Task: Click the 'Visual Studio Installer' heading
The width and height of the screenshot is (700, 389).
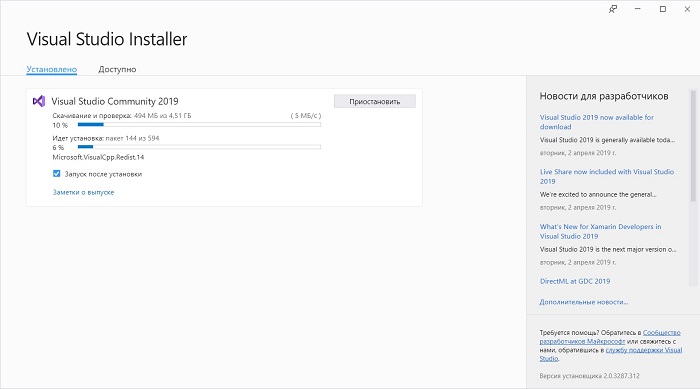Action: (x=107, y=39)
